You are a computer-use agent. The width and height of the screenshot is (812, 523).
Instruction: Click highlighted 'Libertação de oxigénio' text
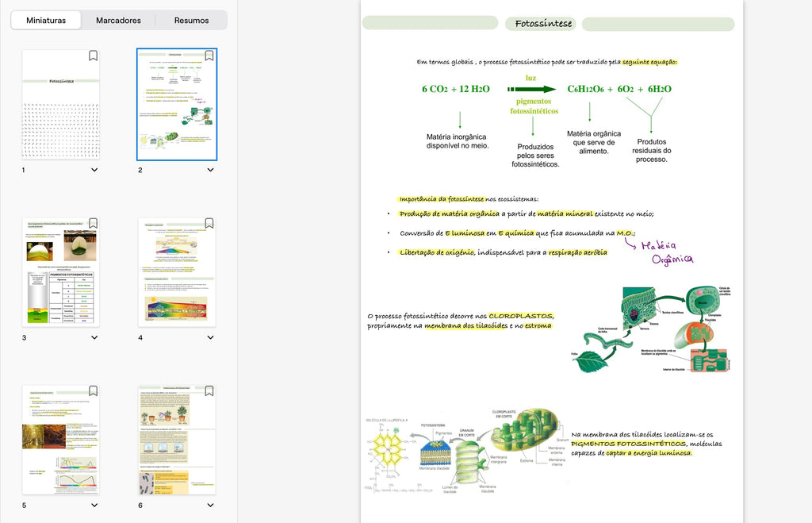click(437, 252)
